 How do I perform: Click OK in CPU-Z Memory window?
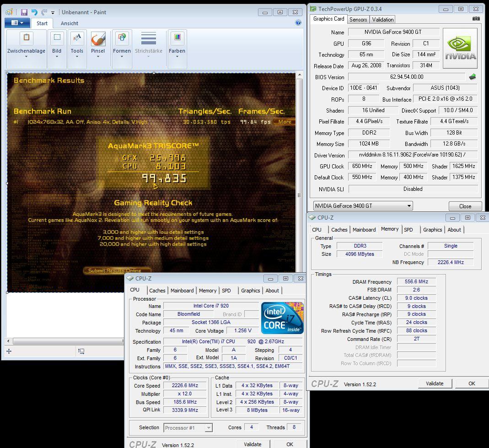pos(472,383)
